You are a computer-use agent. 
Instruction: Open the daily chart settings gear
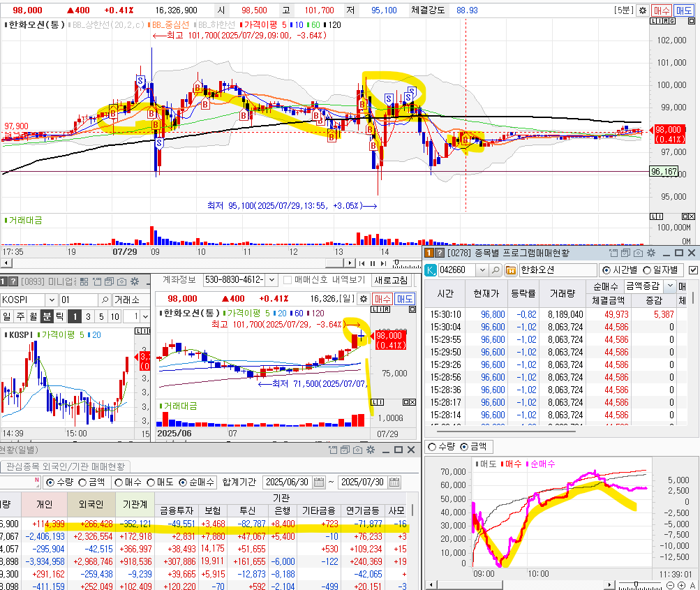click(364, 299)
